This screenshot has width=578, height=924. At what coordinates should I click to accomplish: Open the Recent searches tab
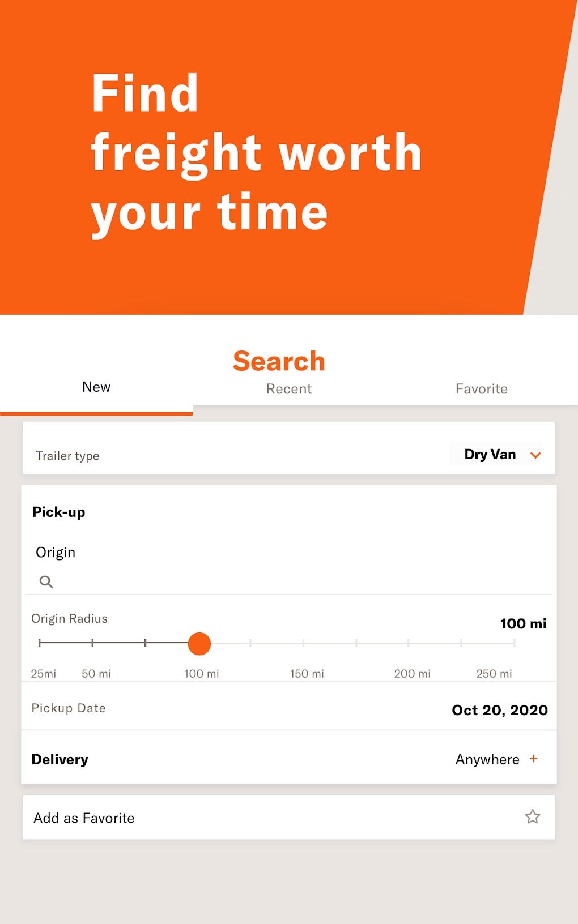(x=289, y=389)
